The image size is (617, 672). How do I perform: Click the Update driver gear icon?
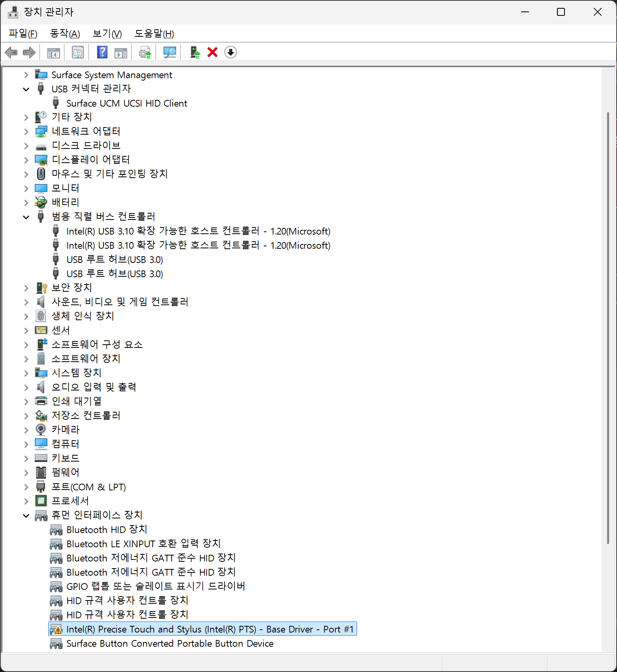click(145, 52)
